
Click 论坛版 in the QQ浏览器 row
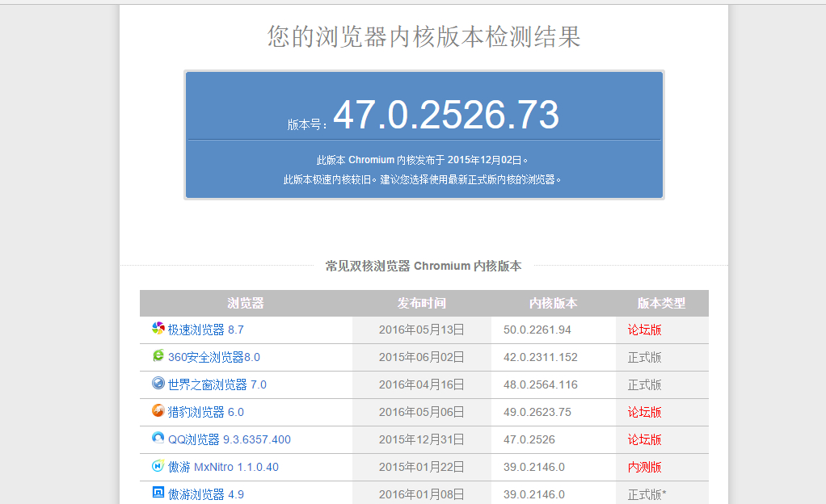tap(644, 439)
